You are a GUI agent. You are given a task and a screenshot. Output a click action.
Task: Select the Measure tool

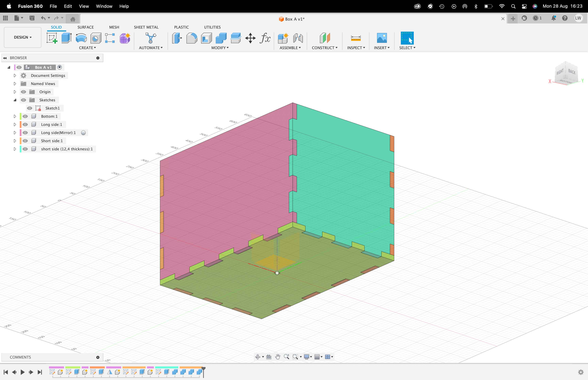point(356,38)
